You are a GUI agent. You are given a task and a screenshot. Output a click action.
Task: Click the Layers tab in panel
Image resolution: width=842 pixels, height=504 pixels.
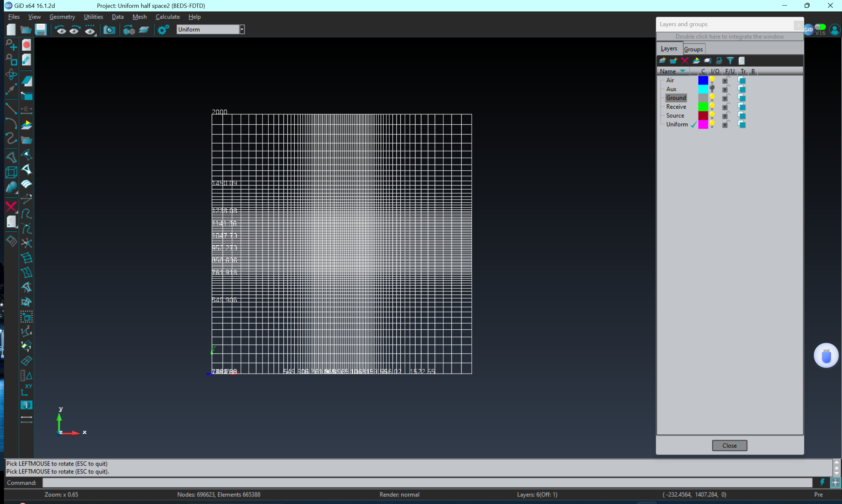(668, 49)
